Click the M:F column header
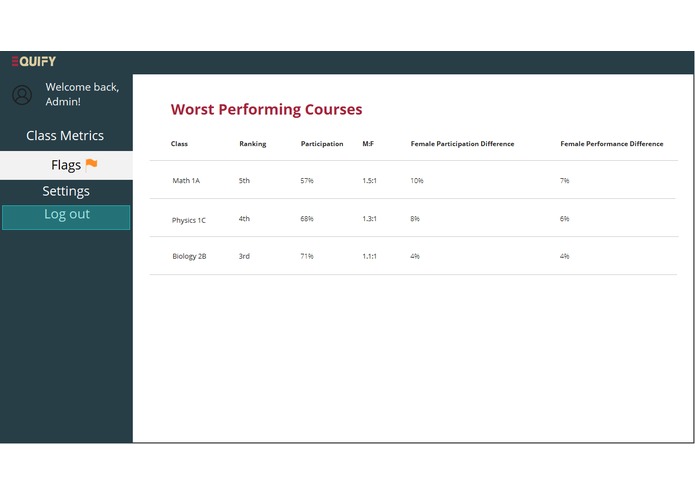Screen dimensions: 695x494 [368, 144]
